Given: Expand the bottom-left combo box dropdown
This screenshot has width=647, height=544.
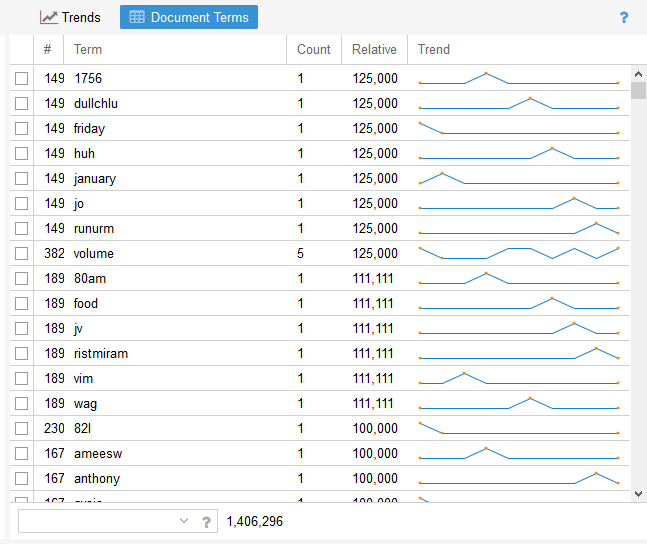Looking at the screenshot, I should pyautogui.click(x=183, y=521).
